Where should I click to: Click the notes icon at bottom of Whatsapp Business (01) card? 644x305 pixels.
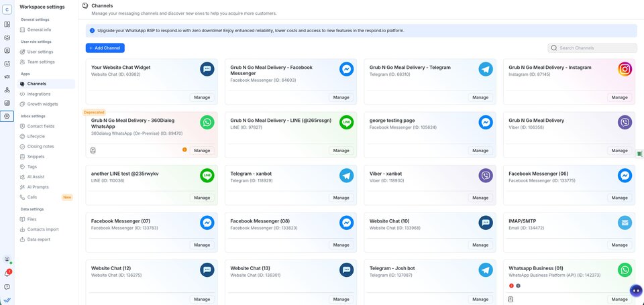pyautogui.click(x=511, y=299)
